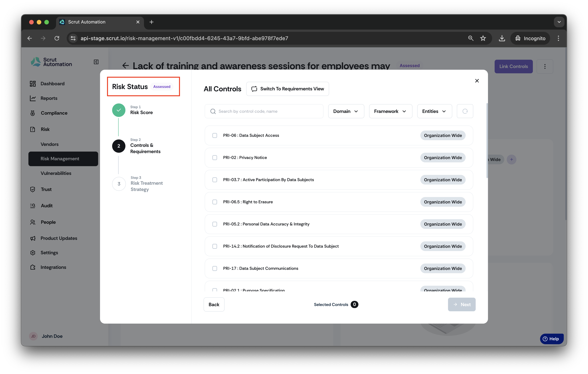The height and width of the screenshot is (374, 588).
Task: Click the Step 1 green checkmark circle
Action: [119, 110]
